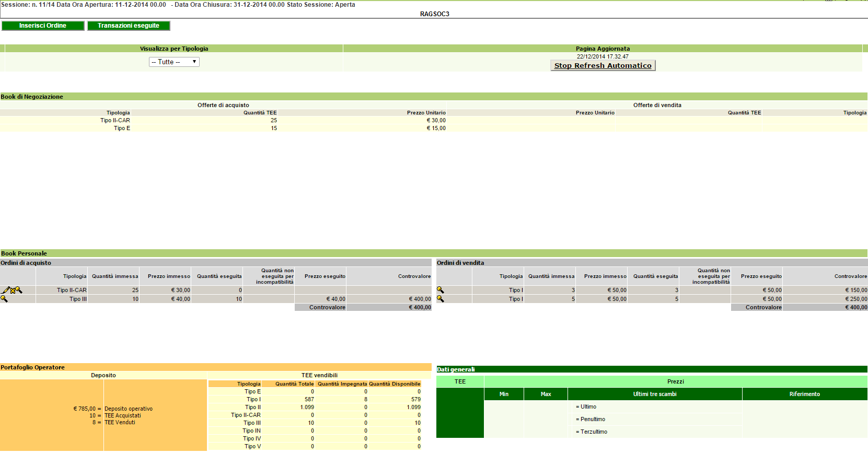Click Tipo IN row in TEE vendibili

pyautogui.click(x=315, y=431)
